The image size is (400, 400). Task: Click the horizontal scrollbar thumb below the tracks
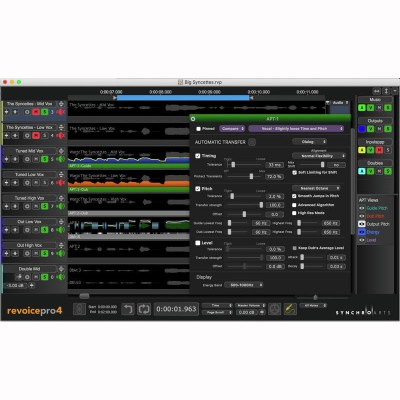[x=84, y=296]
